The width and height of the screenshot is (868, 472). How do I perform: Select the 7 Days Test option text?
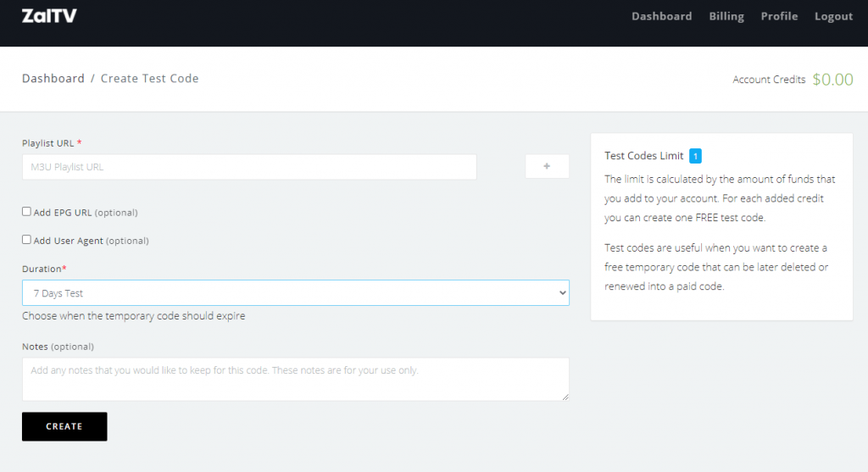click(58, 293)
